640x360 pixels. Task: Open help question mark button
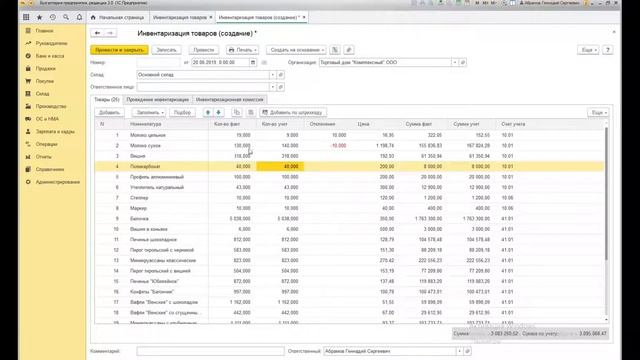pos(608,50)
